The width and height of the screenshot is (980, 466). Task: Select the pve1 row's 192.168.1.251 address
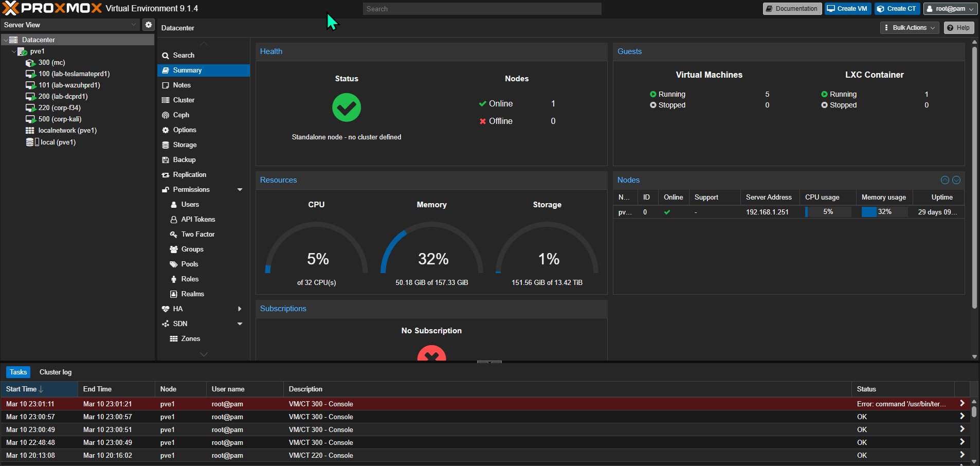[x=767, y=212]
